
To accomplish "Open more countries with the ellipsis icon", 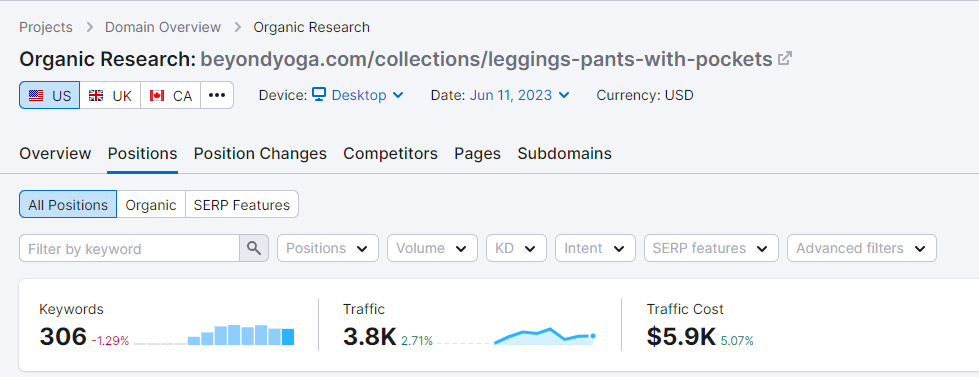I will pos(217,95).
